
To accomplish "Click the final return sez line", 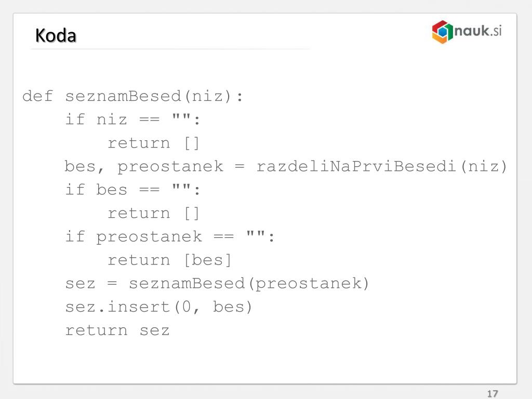I will tap(117, 330).
